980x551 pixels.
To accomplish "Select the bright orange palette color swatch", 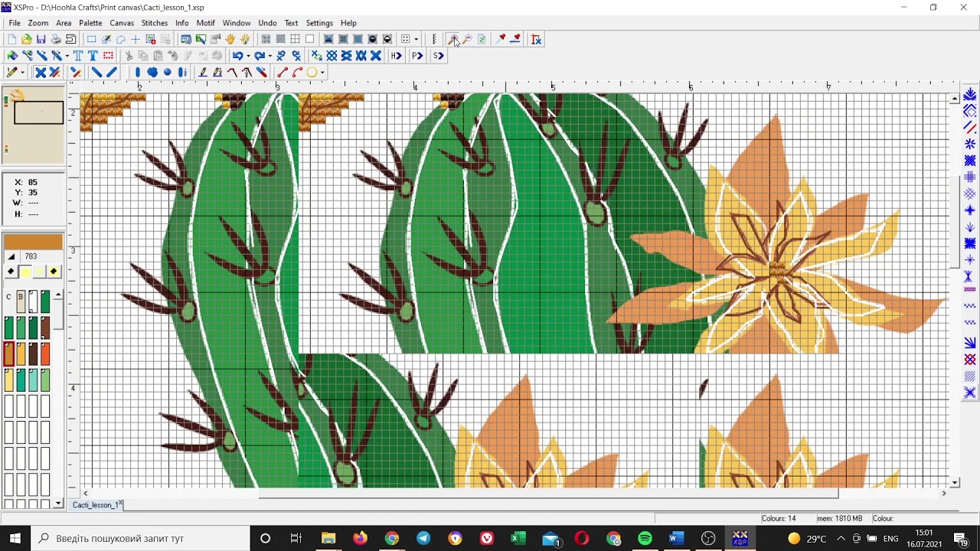I will [45, 353].
